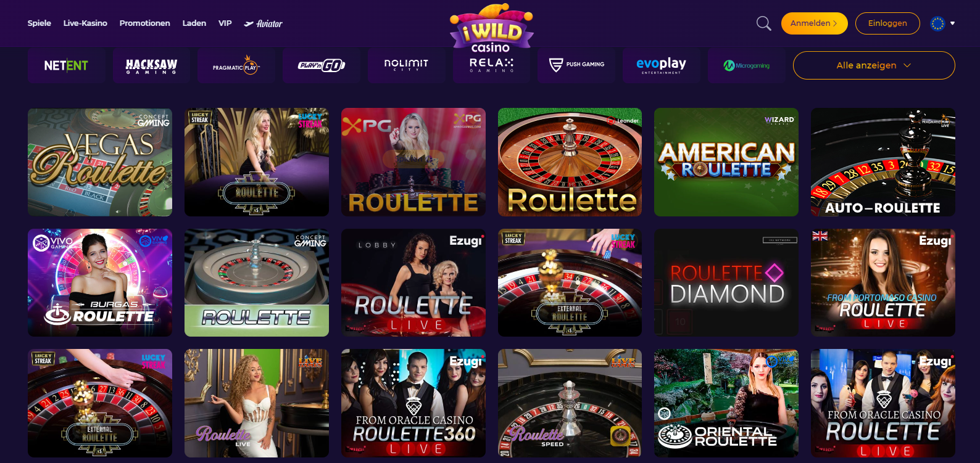Choose the Pragmatic Play provider logo

click(236, 65)
